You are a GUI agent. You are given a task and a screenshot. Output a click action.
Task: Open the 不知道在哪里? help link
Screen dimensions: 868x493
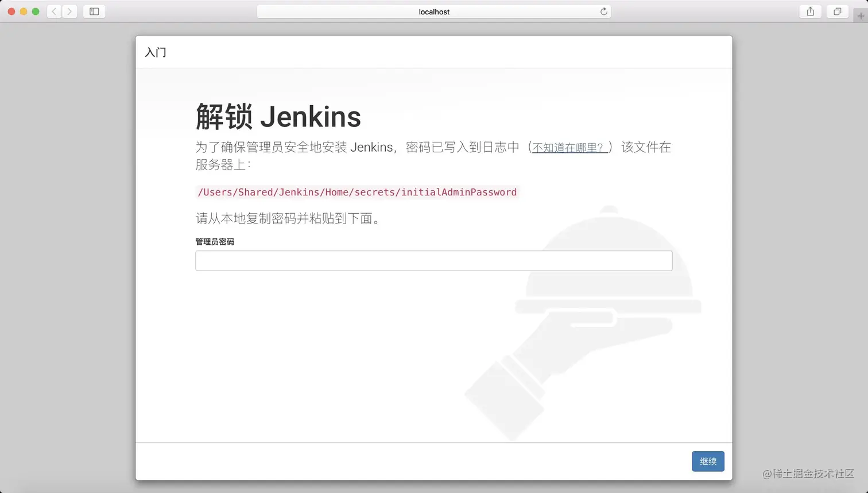(x=570, y=148)
